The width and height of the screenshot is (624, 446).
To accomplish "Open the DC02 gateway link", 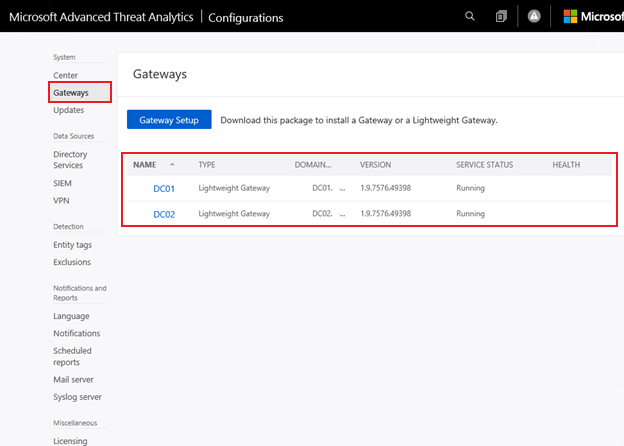I will (165, 214).
